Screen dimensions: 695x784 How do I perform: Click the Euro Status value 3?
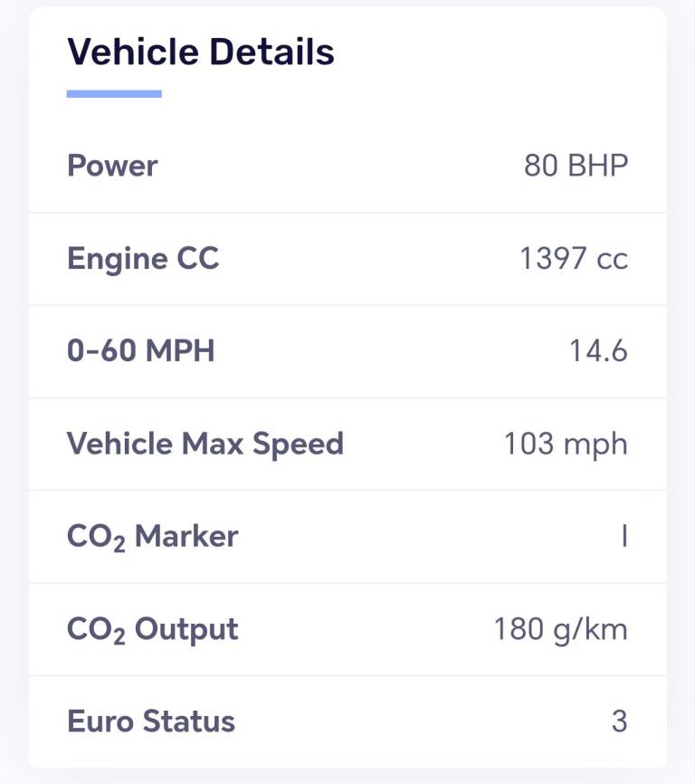[x=619, y=722]
